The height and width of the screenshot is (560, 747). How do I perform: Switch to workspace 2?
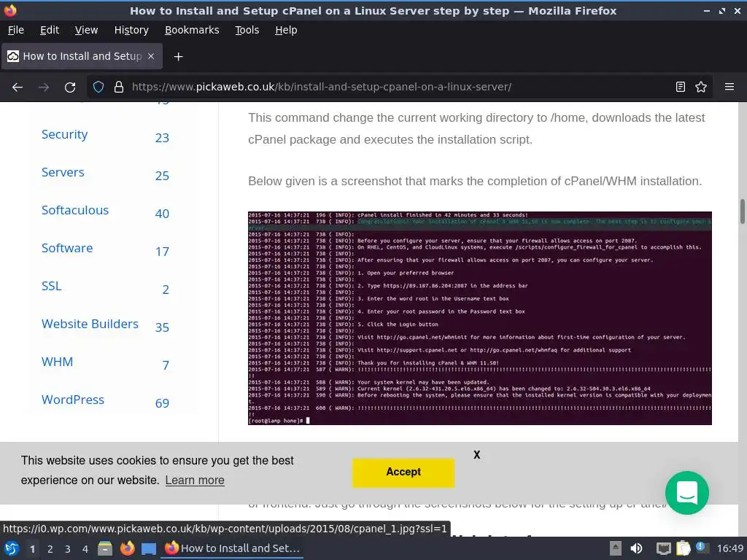click(50, 549)
